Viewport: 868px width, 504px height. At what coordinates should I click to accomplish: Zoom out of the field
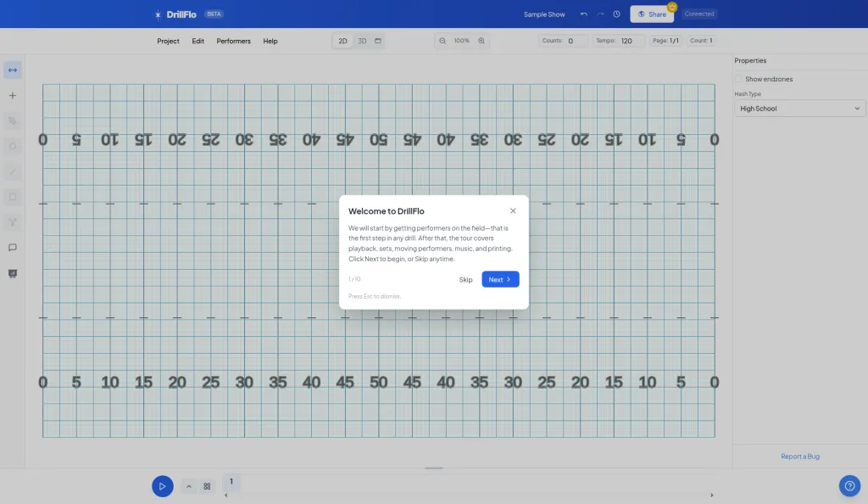(x=442, y=41)
